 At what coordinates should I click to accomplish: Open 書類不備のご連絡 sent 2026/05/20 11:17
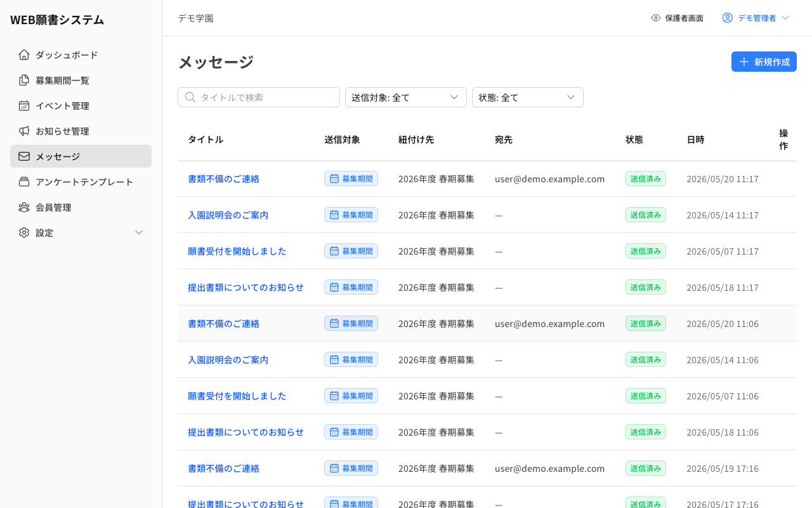(x=223, y=178)
